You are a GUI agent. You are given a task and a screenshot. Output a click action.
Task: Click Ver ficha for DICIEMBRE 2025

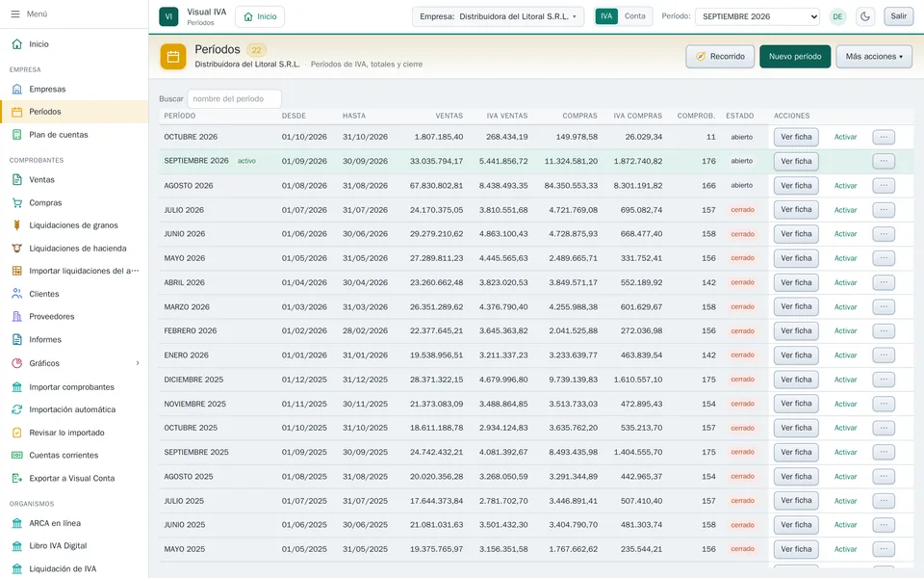point(796,380)
